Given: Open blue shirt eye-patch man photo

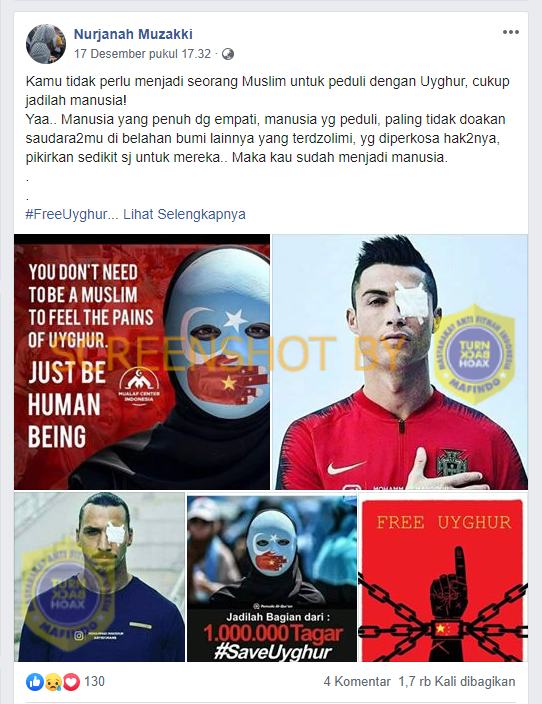Looking at the screenshot, I should 100,577.
